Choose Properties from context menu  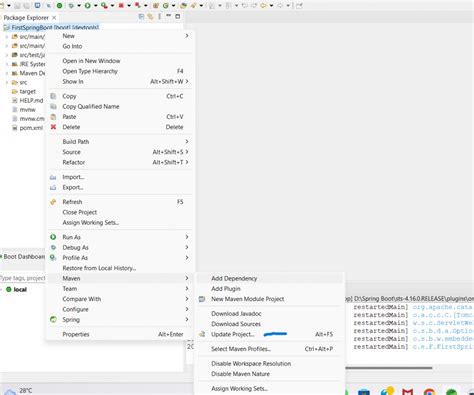tap(120, 334)
